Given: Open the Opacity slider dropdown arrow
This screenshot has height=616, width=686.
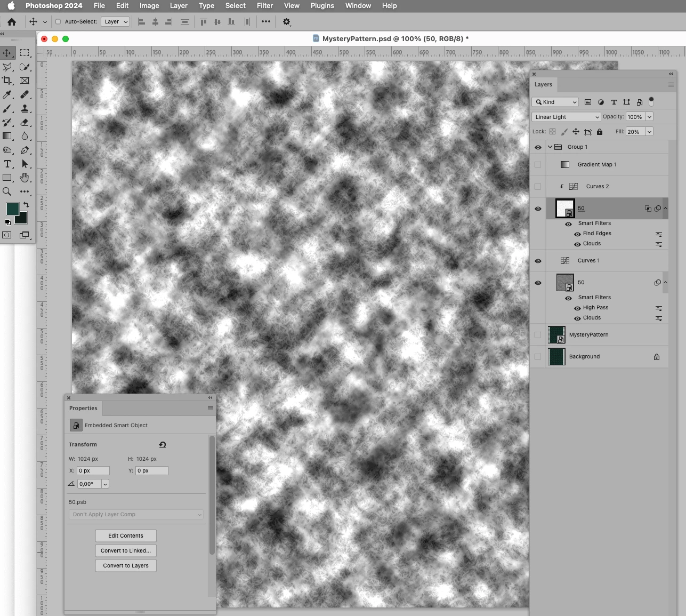Looking at the screenshot, I should [x=649, y=117].
